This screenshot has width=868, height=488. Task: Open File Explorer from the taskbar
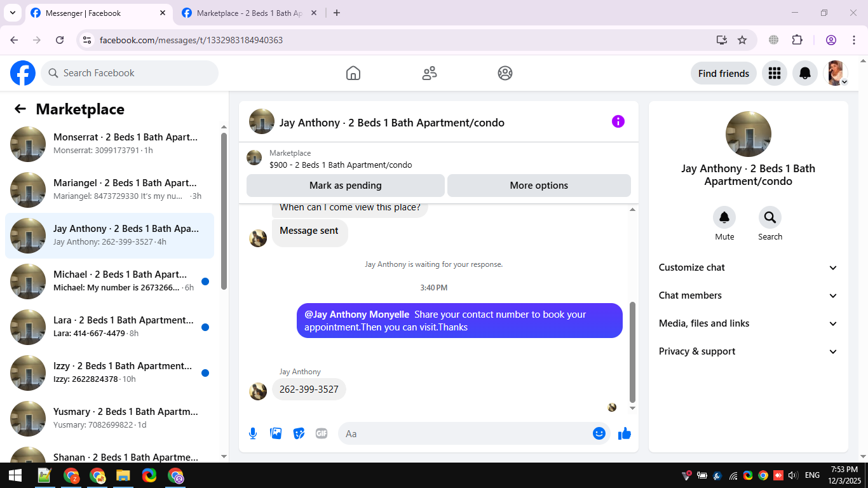pyautogui.click(x=123, y=475)
